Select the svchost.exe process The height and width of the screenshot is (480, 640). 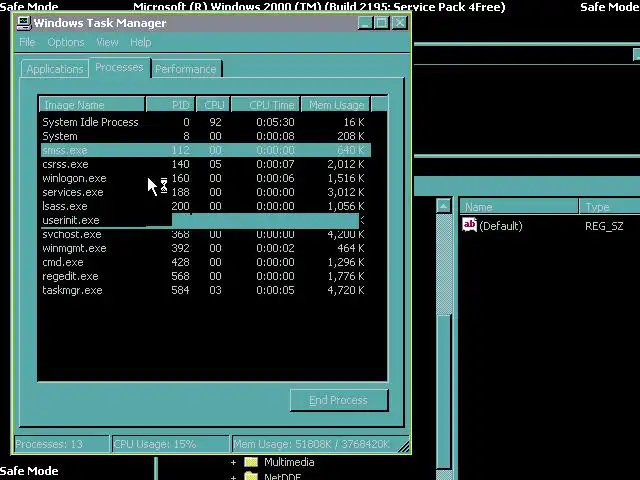tap(204, 234)
